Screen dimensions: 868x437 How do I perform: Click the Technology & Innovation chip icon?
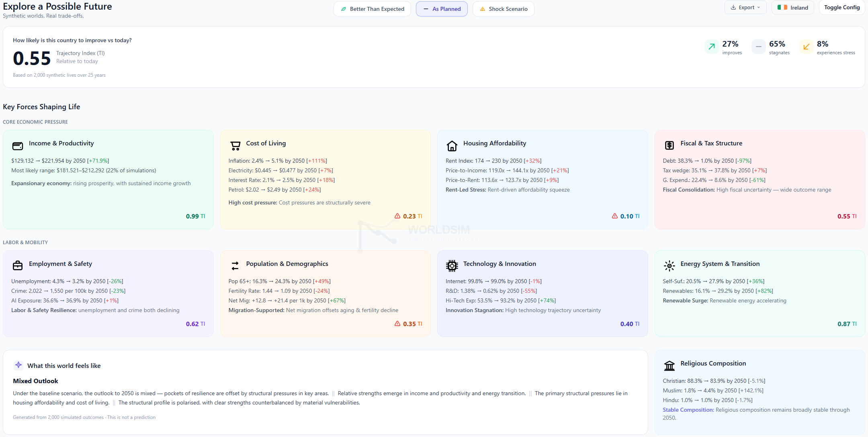(x=452, y=265)
